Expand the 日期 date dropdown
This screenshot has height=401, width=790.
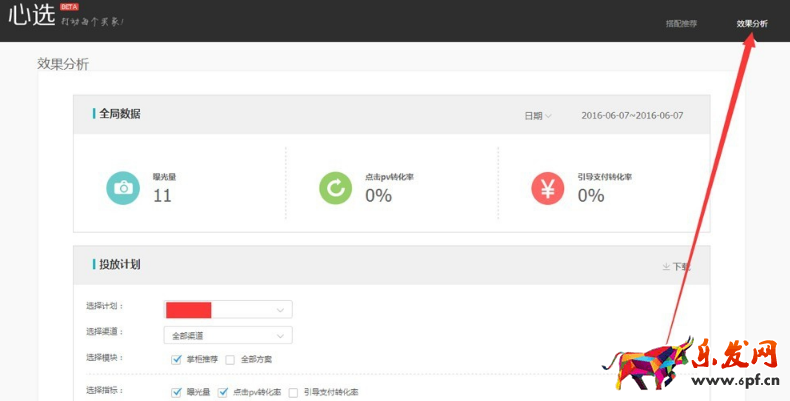(x=538, y=116)
